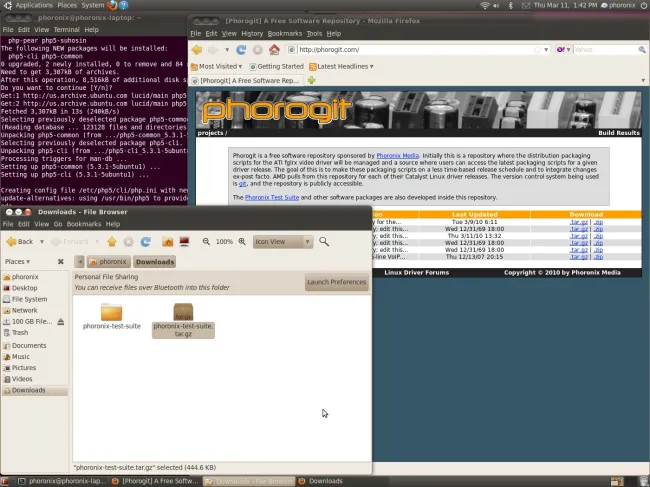The width and height of the screenshot is (650, 487).
Task: Eject the 100 GB filesystem volume
Action: pyautogui.click(x=61, y=321)
